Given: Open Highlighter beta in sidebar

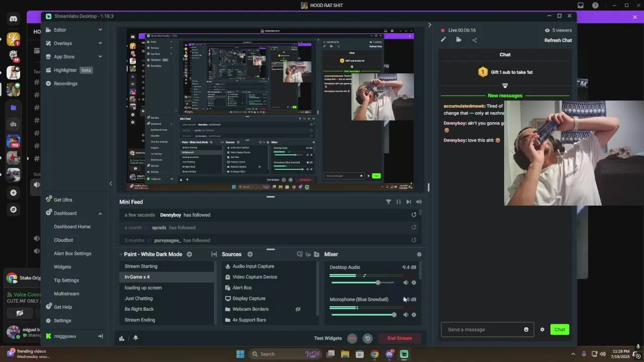Looking at the screenshot, I should pyautogui.click(x=69, y=70).
